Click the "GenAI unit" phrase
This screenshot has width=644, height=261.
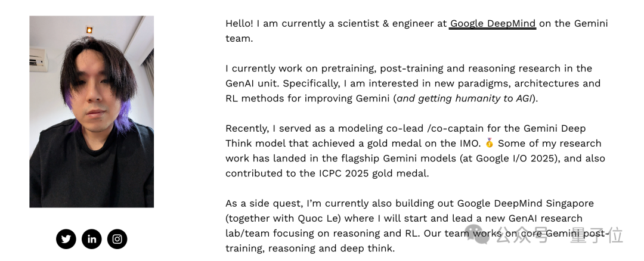(252, 83)
